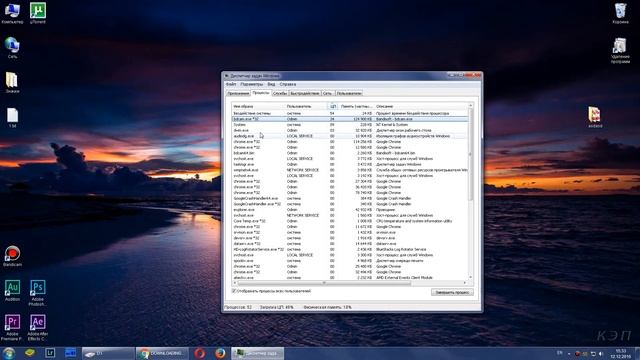
Task: Switch to the Сеть tab
Action: pos(328,93)
